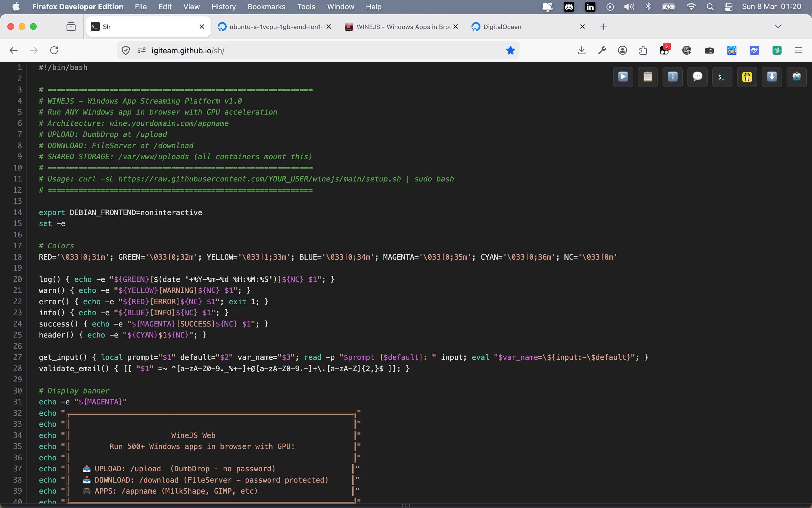Open the sound volume menu bar icon

[x=629, y=7]
